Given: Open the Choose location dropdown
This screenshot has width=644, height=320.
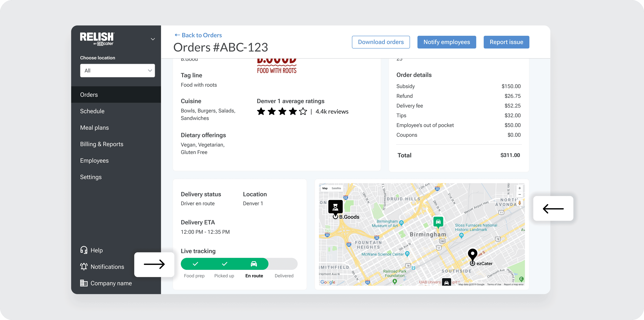Looking at the screenshot, I should coord(117,71).
